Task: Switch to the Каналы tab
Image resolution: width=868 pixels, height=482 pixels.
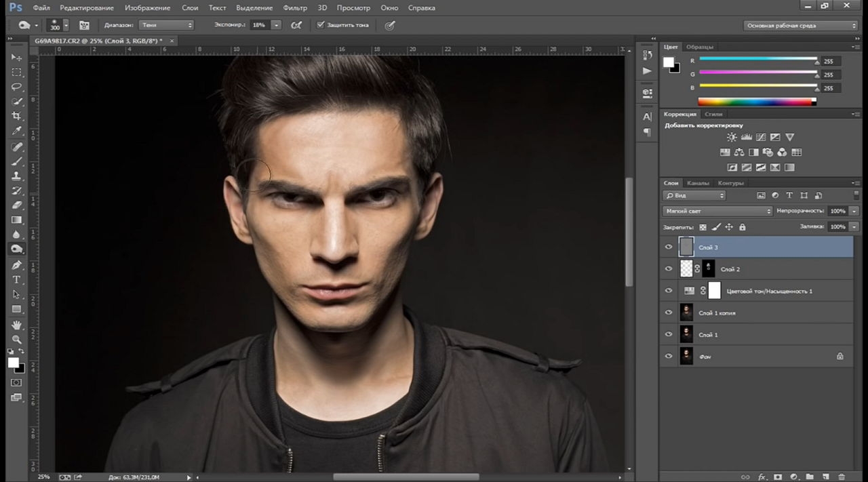Action: [698, 183]
